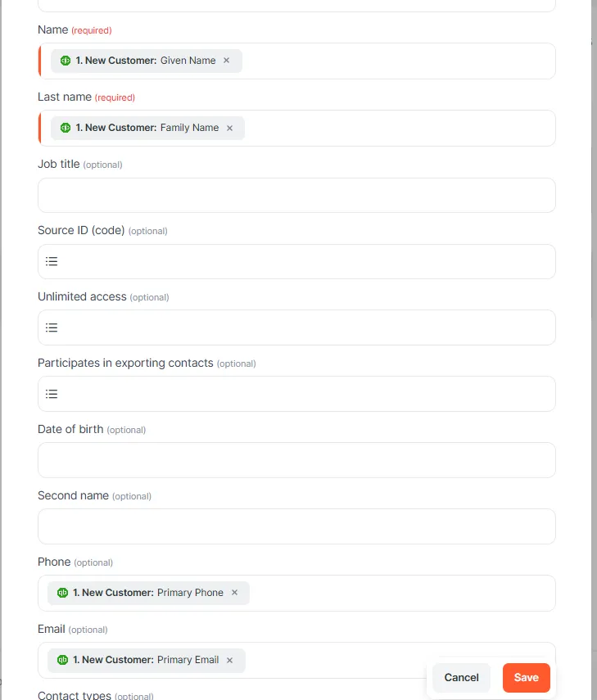The width and height of the screenshot is (597, 700).
Task: Open the Source ID (code) list dropdown
Action: [52, 261]
